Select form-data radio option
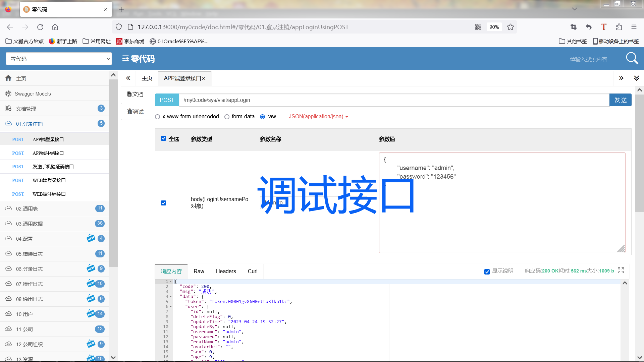 [x=227, y=117]
